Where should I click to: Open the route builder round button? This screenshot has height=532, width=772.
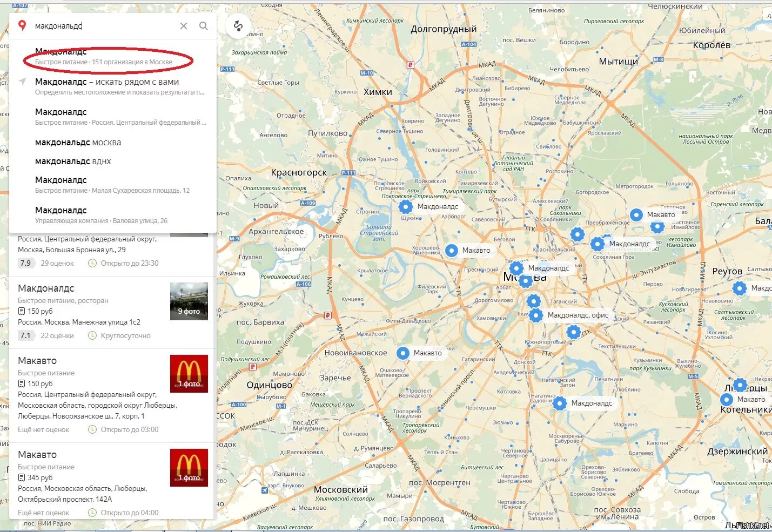[238, 25]
